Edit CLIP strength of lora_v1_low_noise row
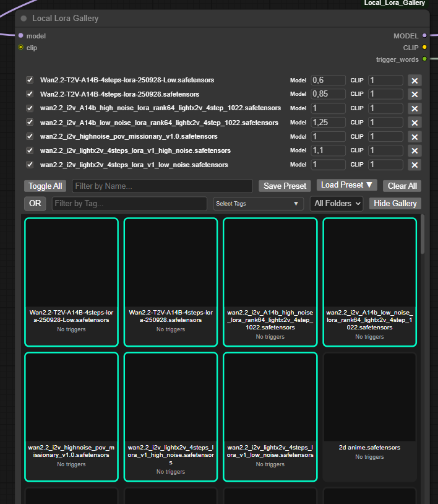This screenshot has width=438, height=504. tap(385, 165)
